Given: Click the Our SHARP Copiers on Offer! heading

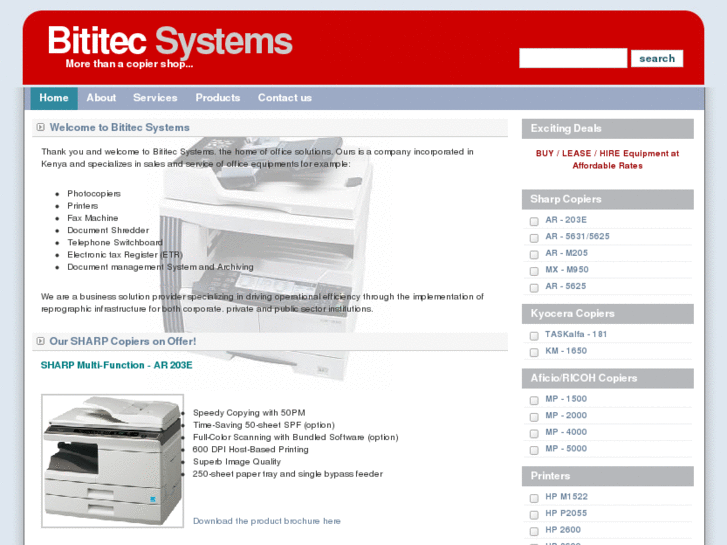Looking at the screenshot, I should coord(123,341).
